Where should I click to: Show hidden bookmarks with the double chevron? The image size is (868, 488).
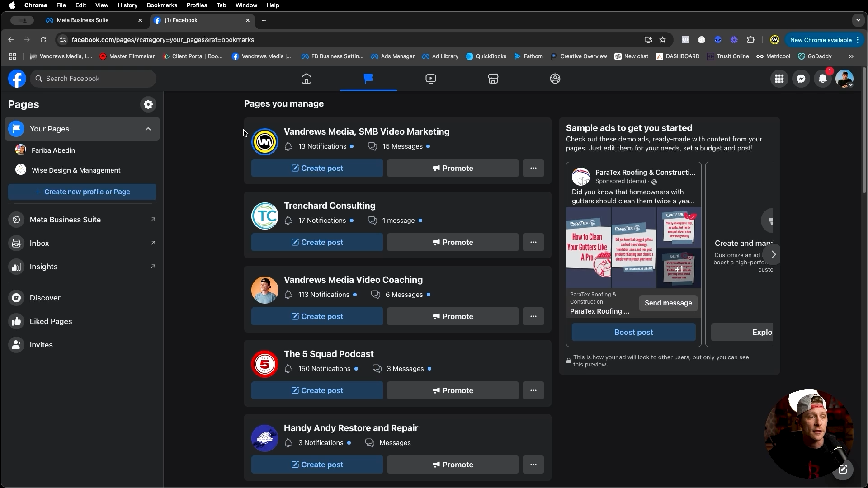[x=851, y=56]
